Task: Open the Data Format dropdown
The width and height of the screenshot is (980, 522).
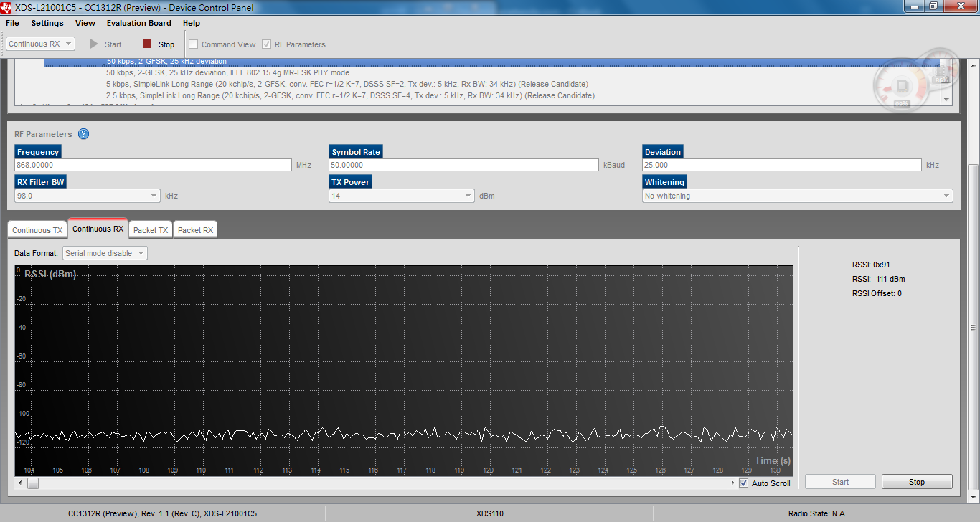Action: click(x=105, y=253)
